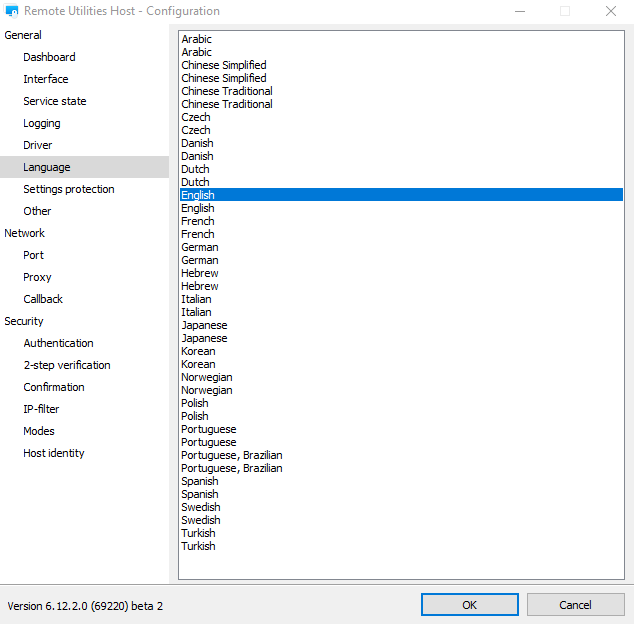Click the Security category header

[24, 321]
